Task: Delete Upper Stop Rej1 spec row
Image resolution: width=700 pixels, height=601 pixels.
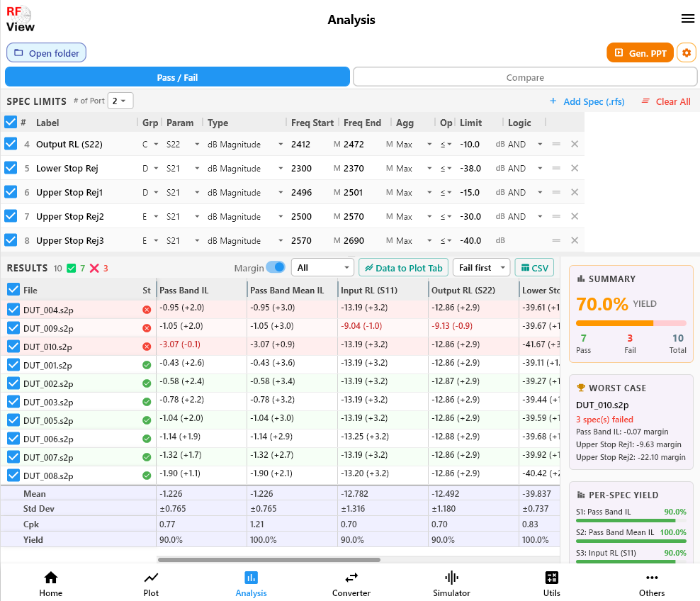Action: tap(575, 192)
